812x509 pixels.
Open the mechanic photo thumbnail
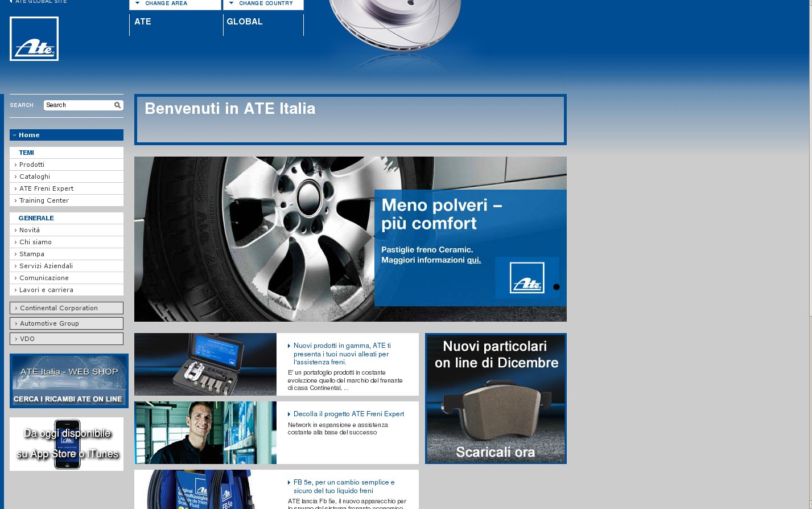click(x=205, y=433)
